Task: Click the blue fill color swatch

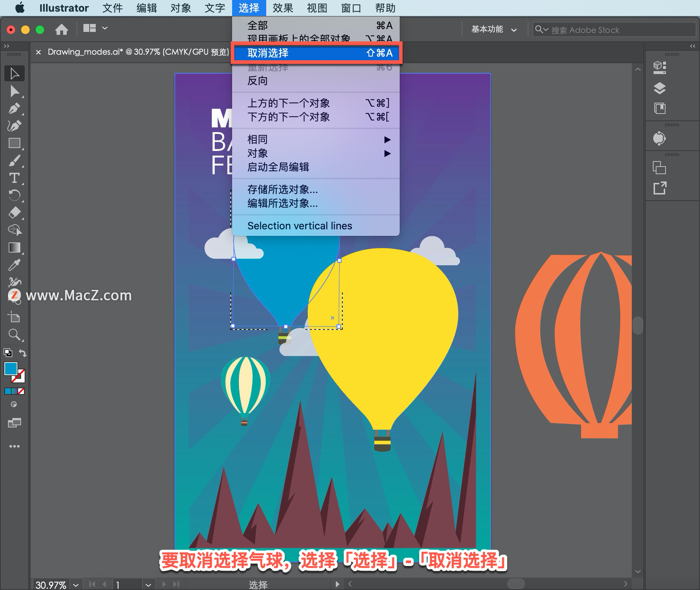Action: [10, 368]
